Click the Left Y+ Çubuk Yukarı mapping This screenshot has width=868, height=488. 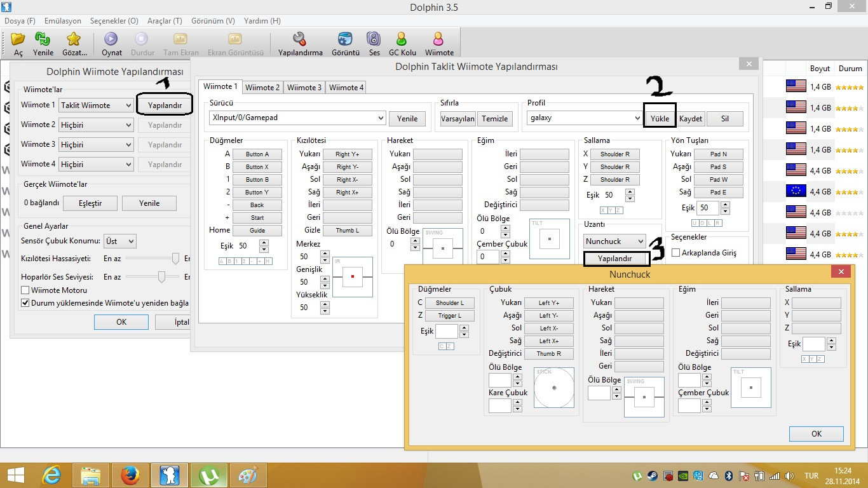549,303
